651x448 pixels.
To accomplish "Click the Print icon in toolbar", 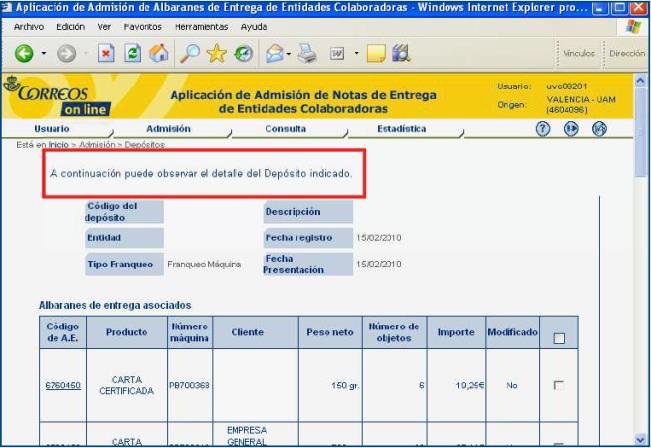I will pos(306,53).
